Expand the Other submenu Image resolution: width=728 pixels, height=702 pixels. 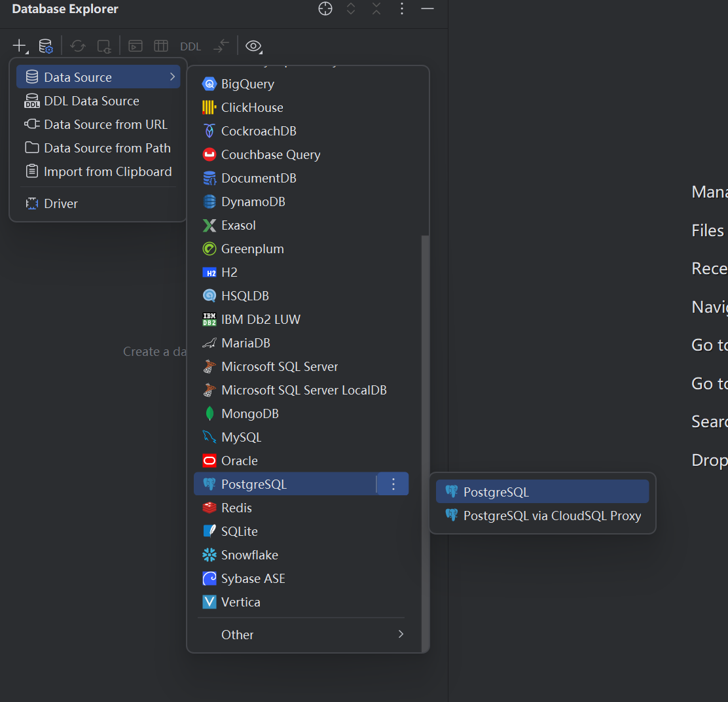coord(301,635)
